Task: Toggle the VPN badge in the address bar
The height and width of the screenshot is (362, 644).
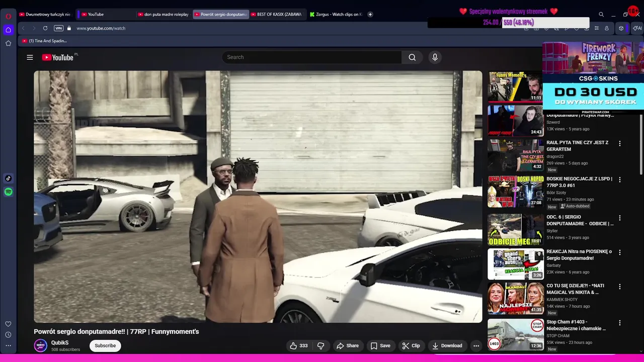Action: tap(58, 28)
